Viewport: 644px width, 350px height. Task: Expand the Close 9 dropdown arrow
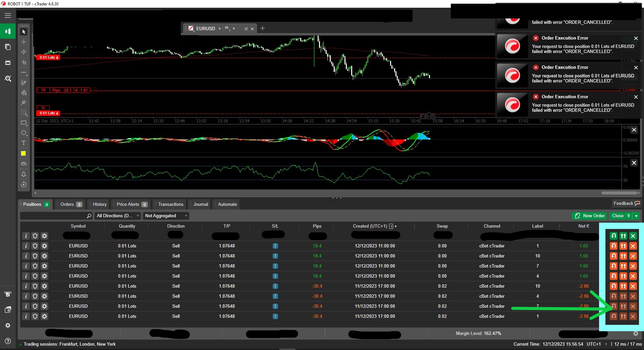click(x=636, y=216)
